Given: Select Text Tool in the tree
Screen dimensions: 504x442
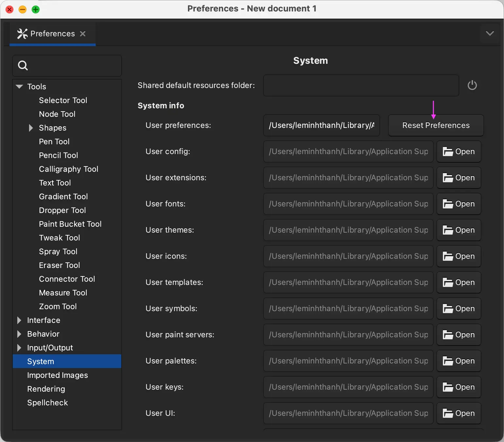Looking at the screenshot, I should pos(55,183).
